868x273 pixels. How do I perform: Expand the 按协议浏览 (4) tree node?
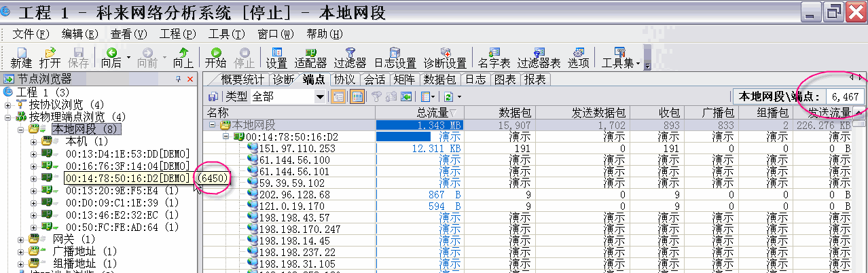pos(7,105)
